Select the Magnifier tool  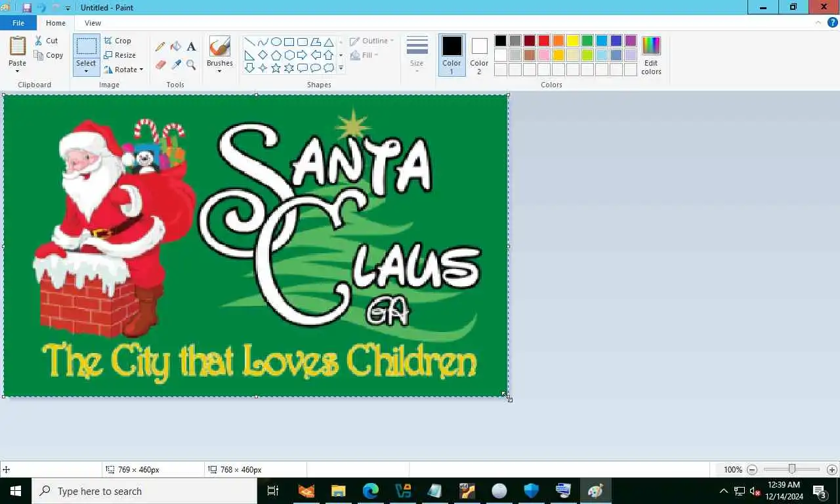tap(191, 65)
